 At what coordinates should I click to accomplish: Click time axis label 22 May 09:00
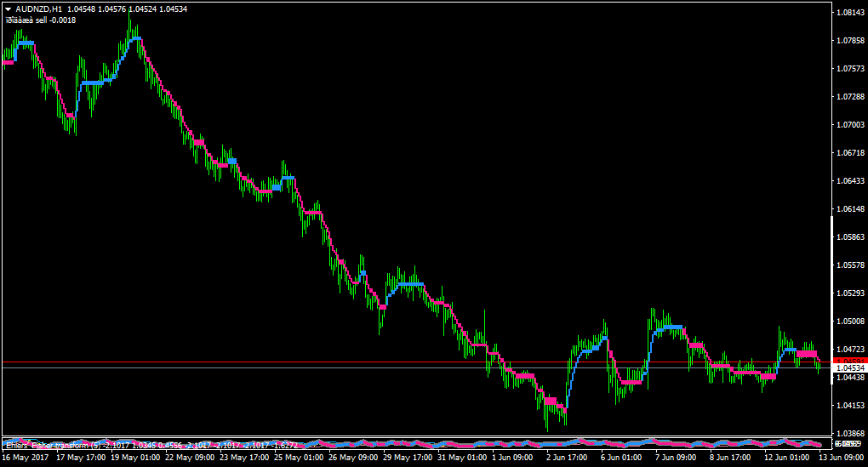click(189, 458)
